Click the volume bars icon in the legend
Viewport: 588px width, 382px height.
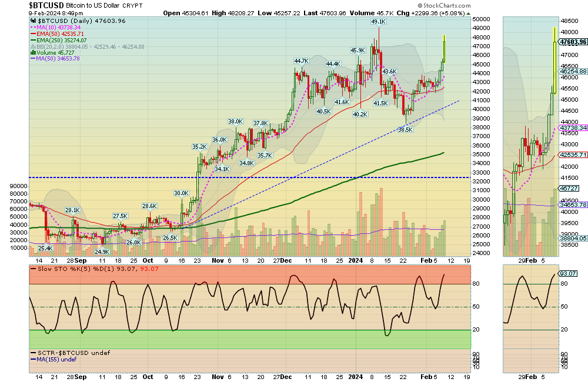tap(33, 53)
